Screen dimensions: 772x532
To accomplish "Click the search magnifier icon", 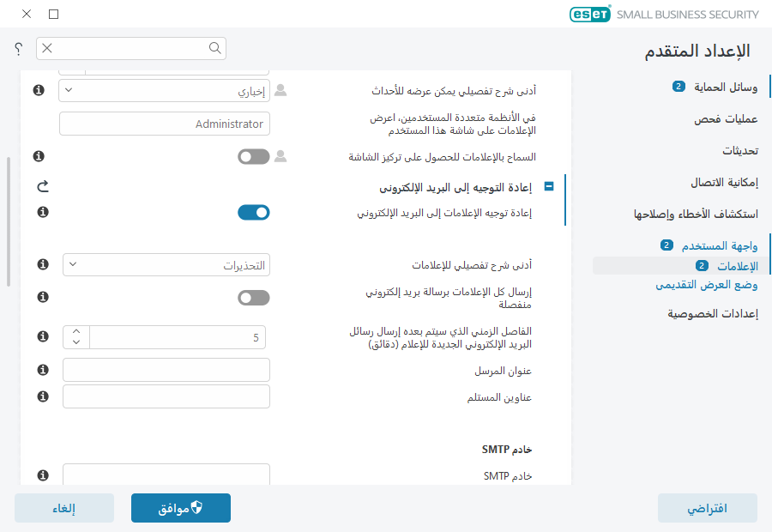I will click(x=214, y=48).
